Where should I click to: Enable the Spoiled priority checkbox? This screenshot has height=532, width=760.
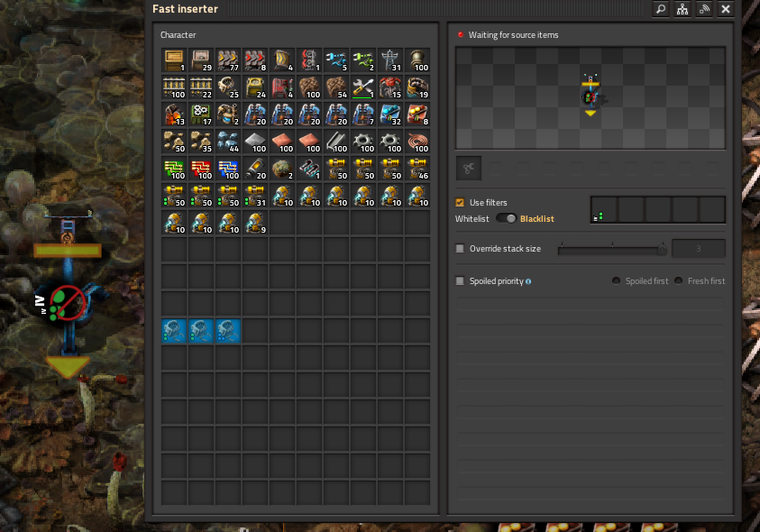click(460, 281)
